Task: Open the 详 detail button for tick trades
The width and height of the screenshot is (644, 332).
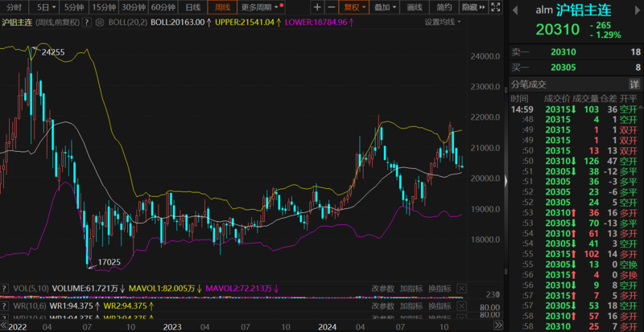Action: (x=634, y=84)
